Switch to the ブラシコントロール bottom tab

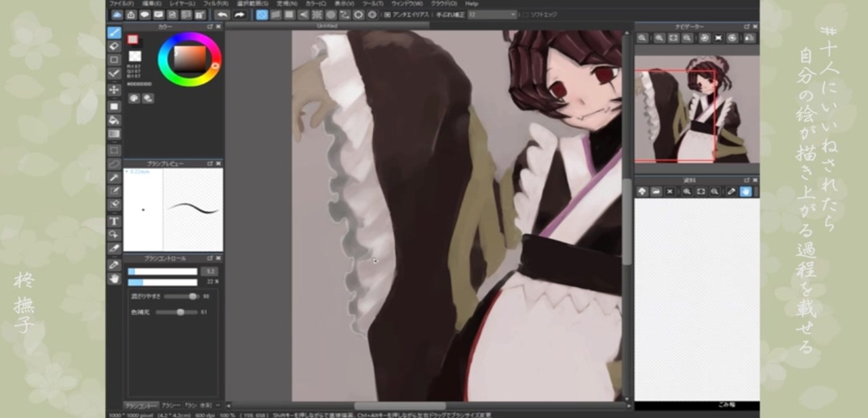point(140,405)
